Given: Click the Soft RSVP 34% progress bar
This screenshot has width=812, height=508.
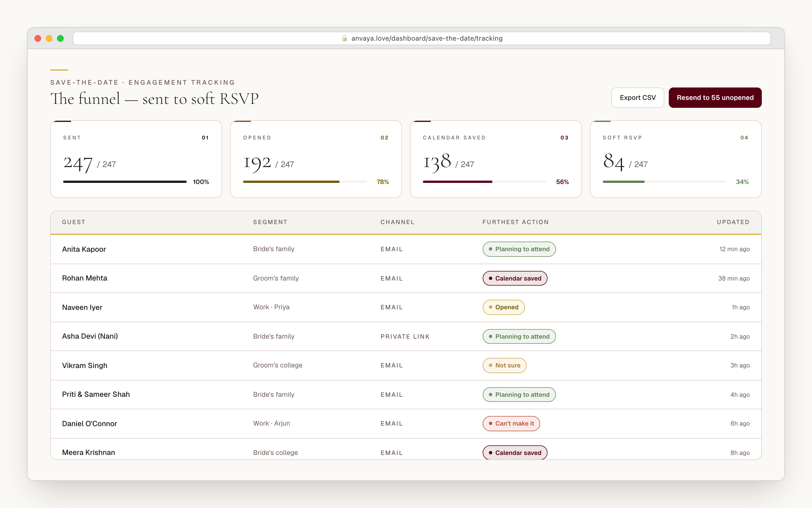Looking at the screenshot, I should point(664,182).
